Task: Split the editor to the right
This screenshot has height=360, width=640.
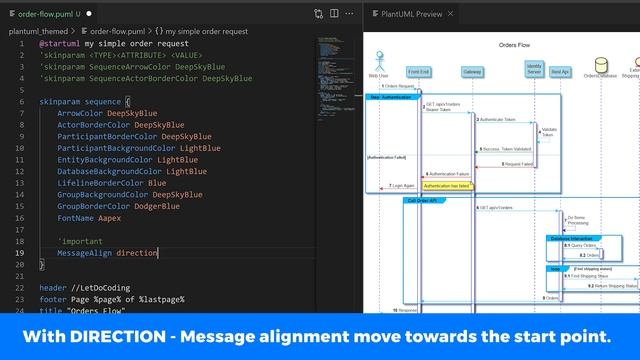Action: (x=334, y=13)
